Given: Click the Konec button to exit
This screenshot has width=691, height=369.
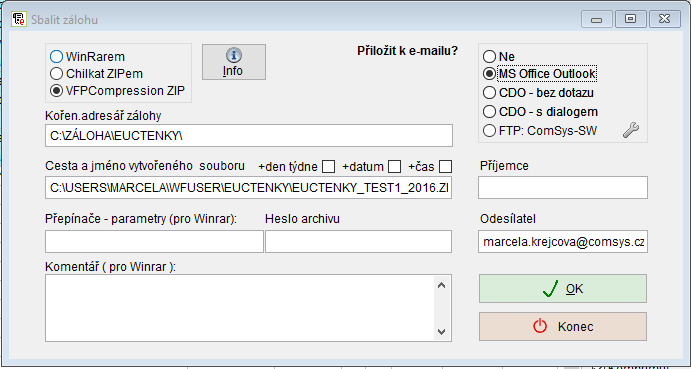Looking at the screenshot, I should tap(563, 327).
